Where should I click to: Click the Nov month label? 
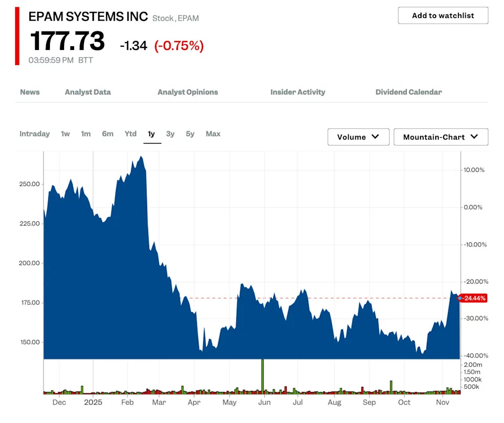(x=443, y=403)
